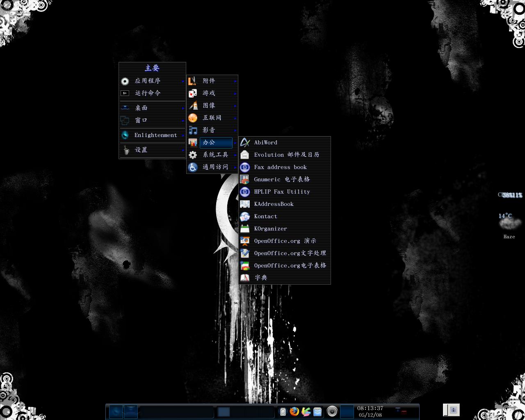Image resolution: width=525 pixels, height=420 pixels.
Task: Click the round concentric-ring gadget on shelf
Action: click(x=332, y=411)
